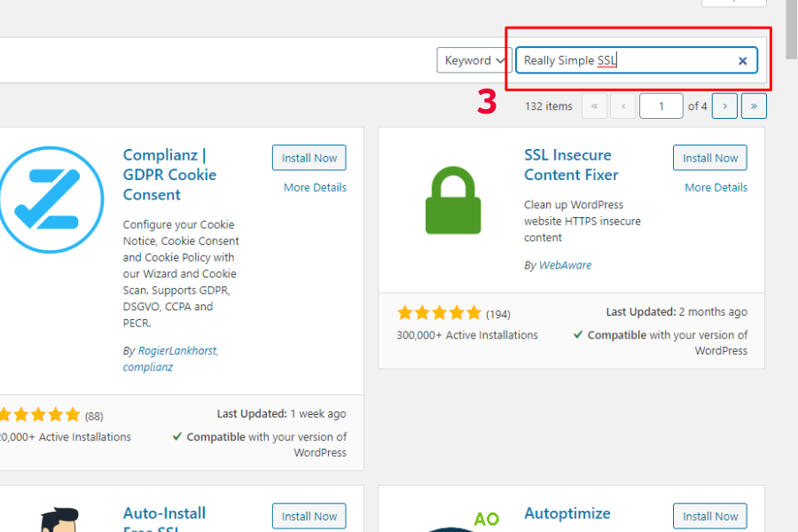This screenshot has height=532, width=798.
Task: Install the Auto-Install Free SSL plugin
Action: [309, 516]
